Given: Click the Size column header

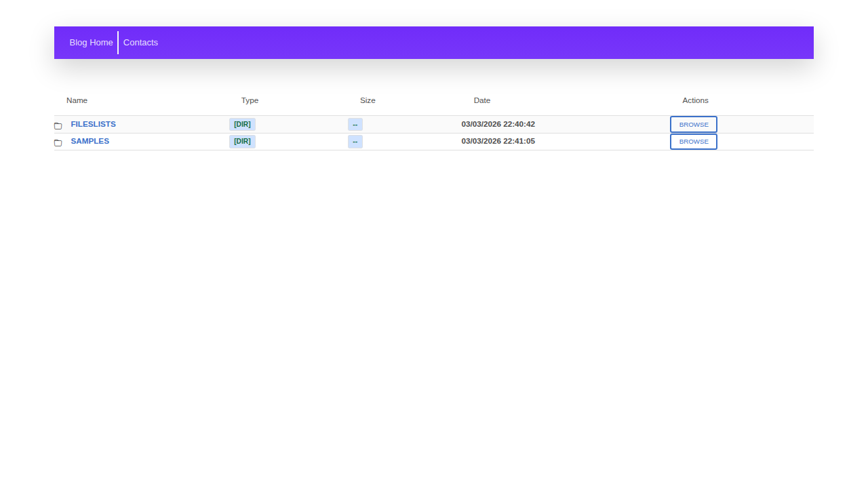Looking at the screenshot, I should click(x=368, y=100).
